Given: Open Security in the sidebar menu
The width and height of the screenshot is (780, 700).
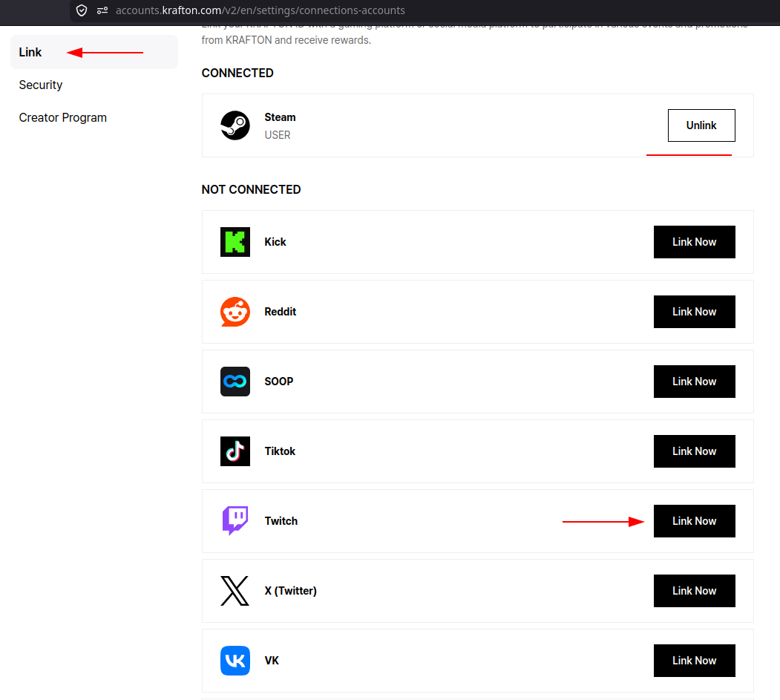Looking at the screenshot, I should point(41,85).
